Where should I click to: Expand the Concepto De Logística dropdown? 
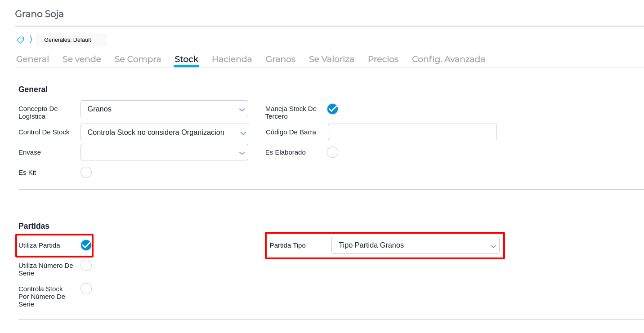tap(164, 109)
